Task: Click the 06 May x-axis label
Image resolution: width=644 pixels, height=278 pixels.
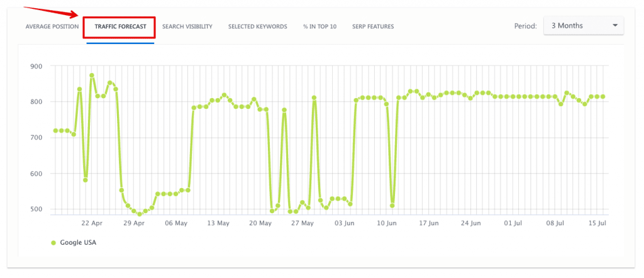Action: click(177, 223)
